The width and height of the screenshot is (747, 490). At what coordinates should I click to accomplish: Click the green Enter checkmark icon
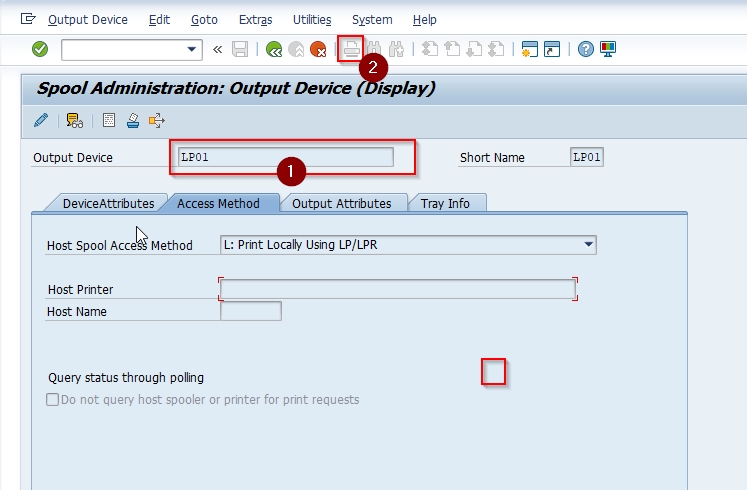40,49
